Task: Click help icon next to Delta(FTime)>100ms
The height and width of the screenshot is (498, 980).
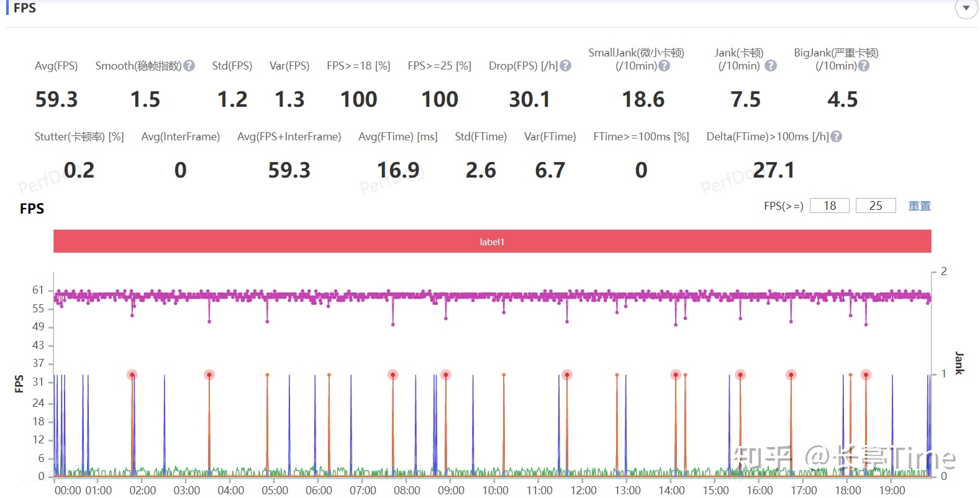Action: 836,137
